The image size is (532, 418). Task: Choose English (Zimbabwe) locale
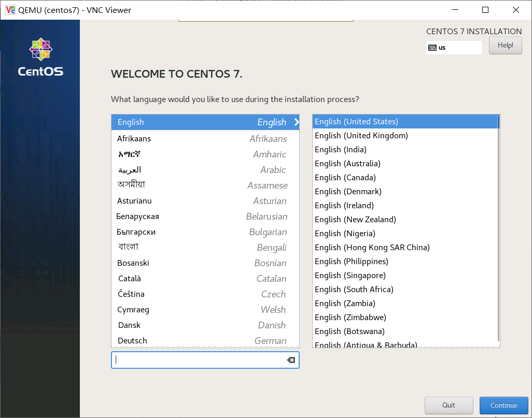pyautogui.click(x=405, y=318)
